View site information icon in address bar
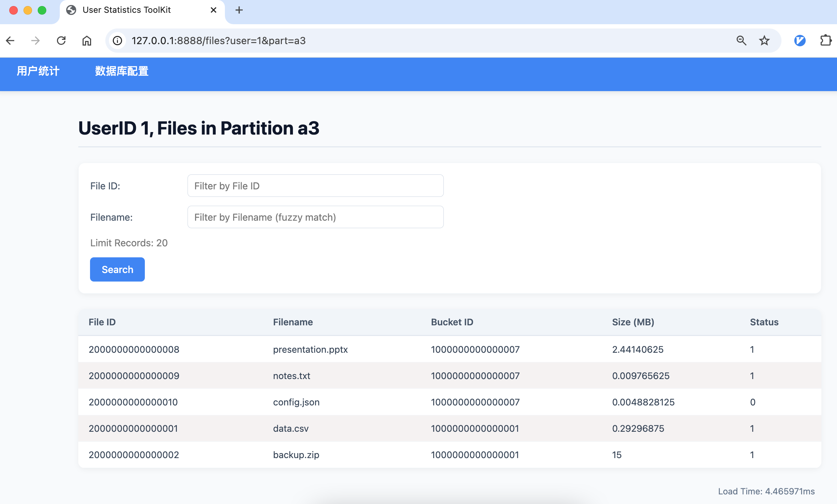The image size is (837, 504). coord(117,41)
